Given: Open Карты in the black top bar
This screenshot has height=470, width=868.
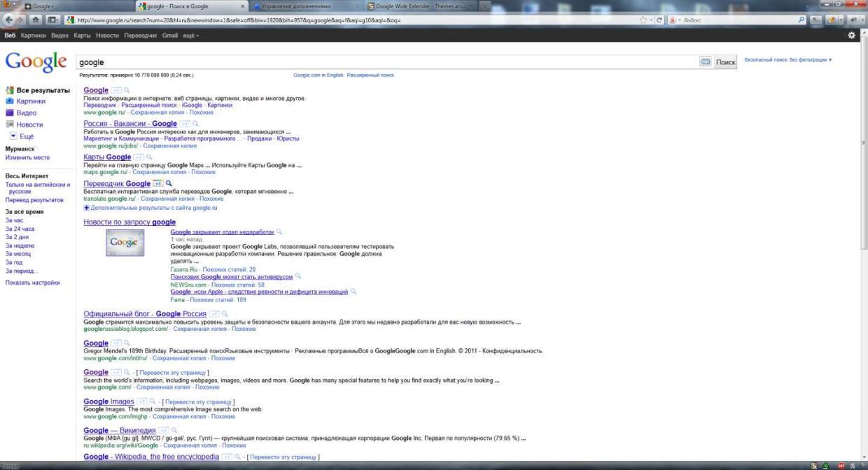Looking at the screenshot, I should click(x=82, y=35).
